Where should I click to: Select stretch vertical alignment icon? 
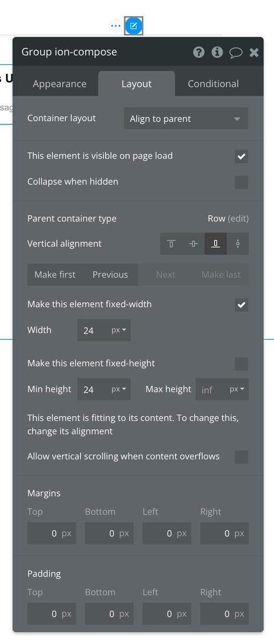coord(238,244)
